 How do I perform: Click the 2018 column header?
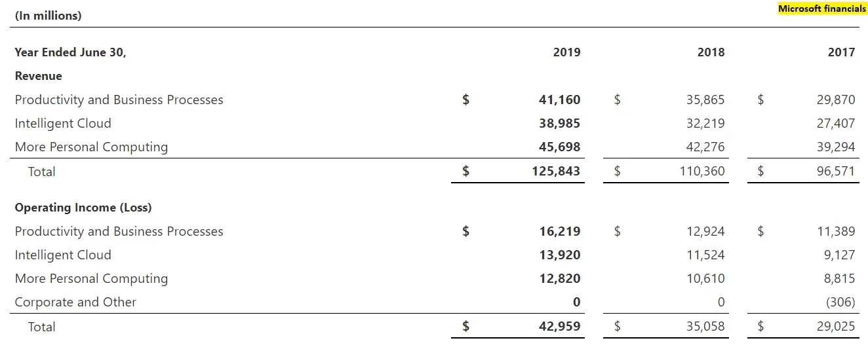pos(711,52)
